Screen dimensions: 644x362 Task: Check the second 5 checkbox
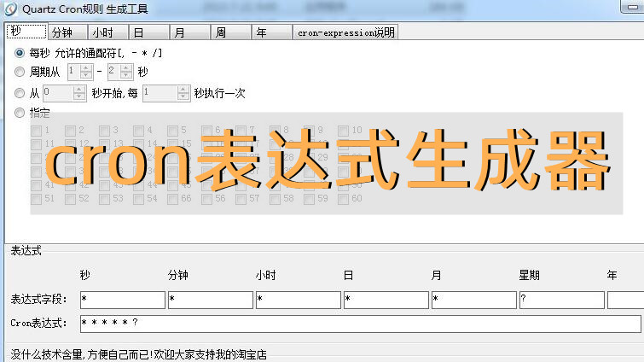pyautogui.click(x=173, y=131)
